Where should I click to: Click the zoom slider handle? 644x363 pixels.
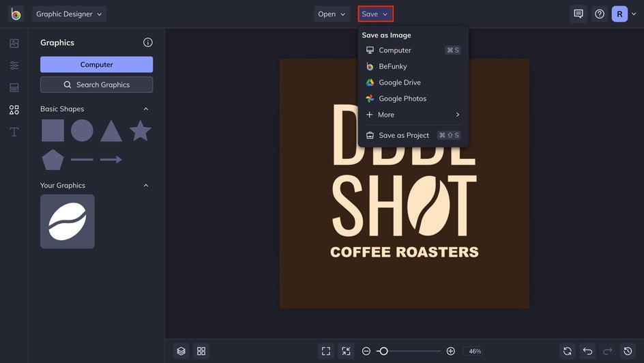(383, 351)
